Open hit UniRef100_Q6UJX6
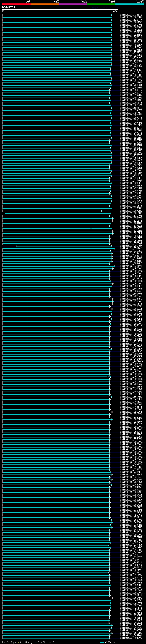 [x=131, y=60]
